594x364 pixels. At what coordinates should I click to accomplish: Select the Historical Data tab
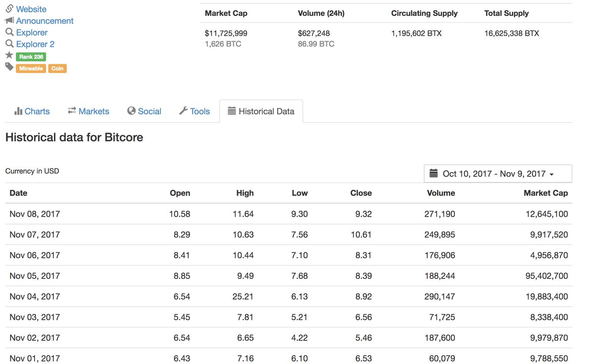[x=261, y=111]
